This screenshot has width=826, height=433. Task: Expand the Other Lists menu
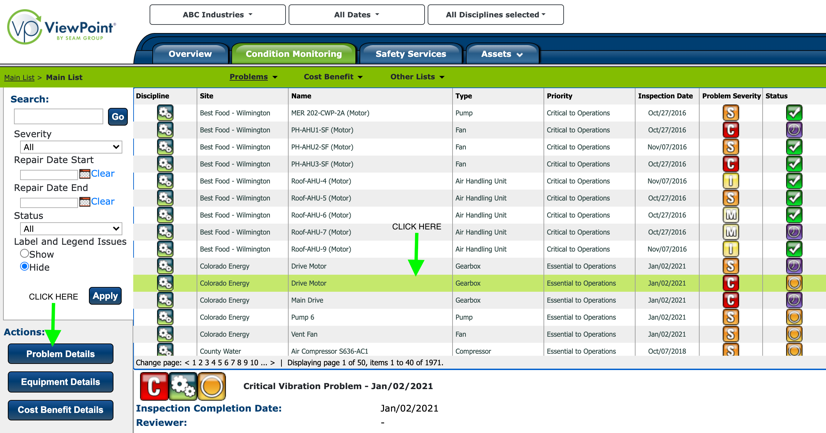(417, 77)
